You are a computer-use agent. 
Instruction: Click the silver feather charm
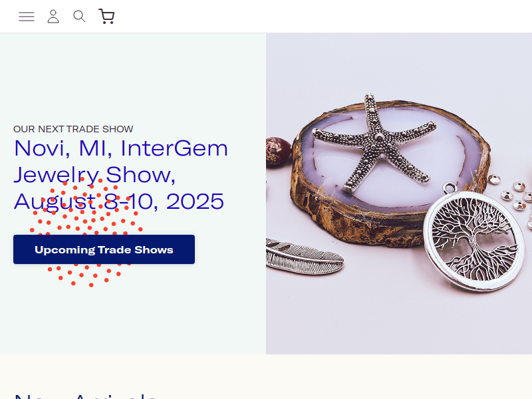click(x=304, y=257)
